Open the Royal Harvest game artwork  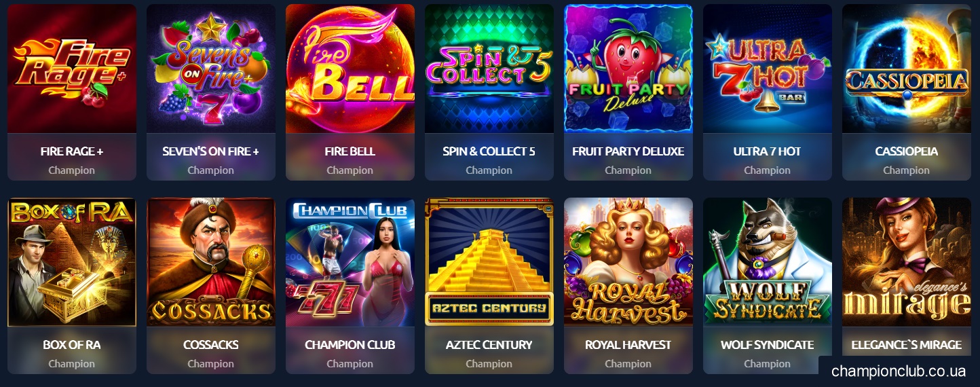click(628, 262)
